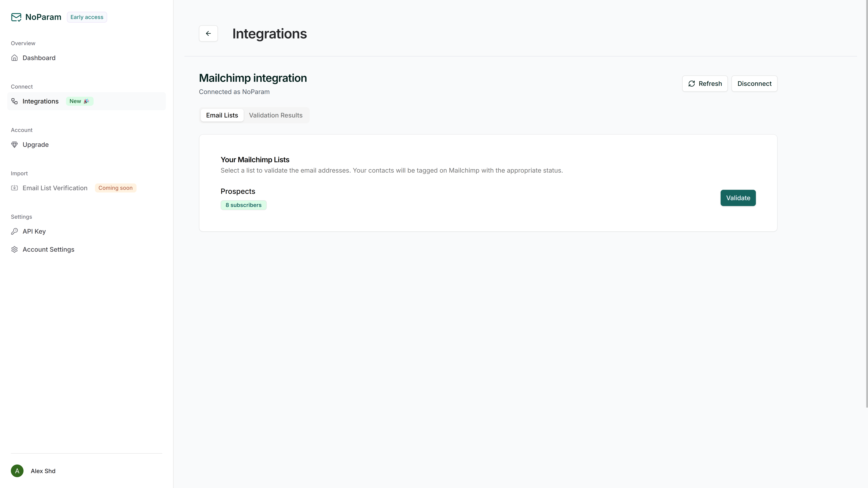Click the Integrations sidebar icon
Image resolution: width=868 pixels, height=488 pixels.
click(14, 101)
